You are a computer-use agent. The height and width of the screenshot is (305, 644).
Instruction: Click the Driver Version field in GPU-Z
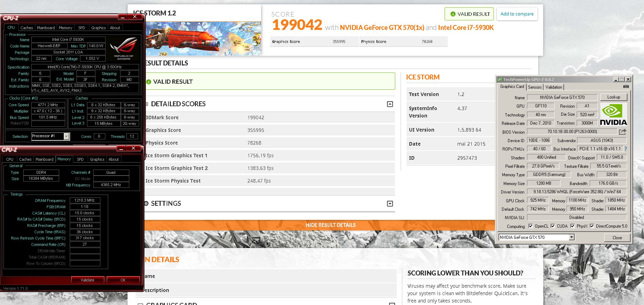[577, 192]
